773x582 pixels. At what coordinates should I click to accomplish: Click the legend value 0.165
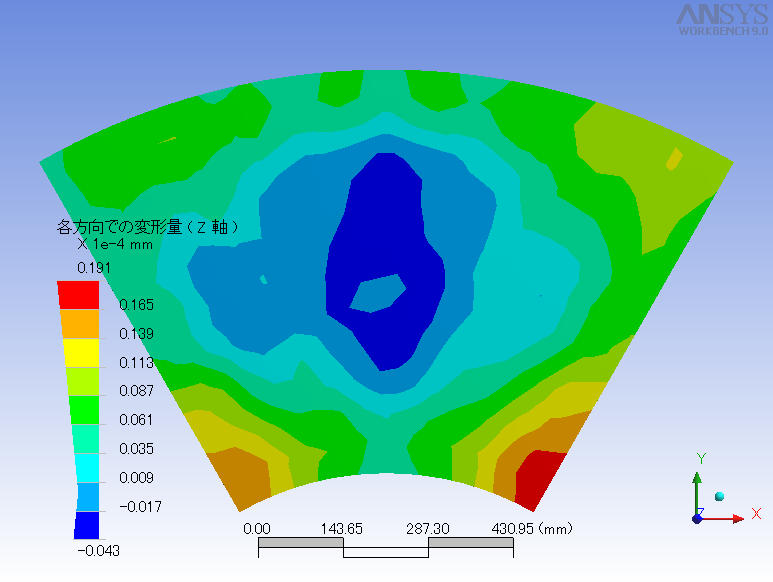(x=137, y=305)
